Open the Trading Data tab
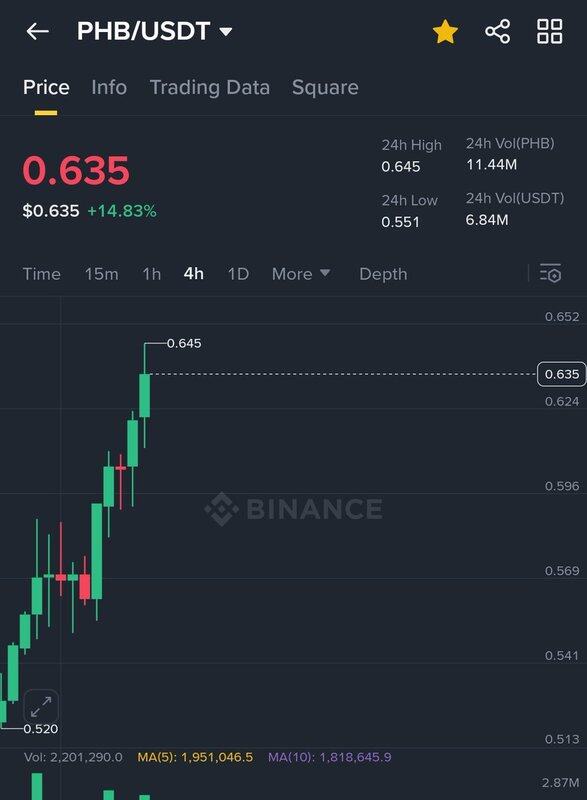Screen dimensions: 587x800 210,87
